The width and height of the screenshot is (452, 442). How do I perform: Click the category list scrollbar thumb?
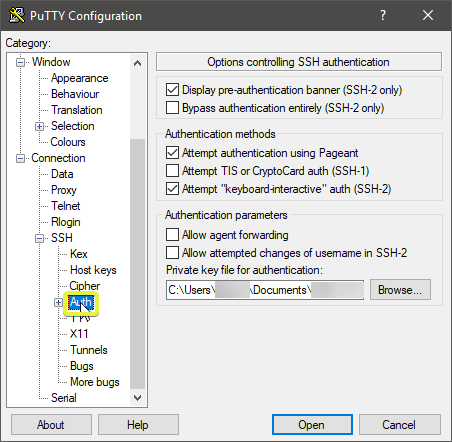[x=137, y=264]
